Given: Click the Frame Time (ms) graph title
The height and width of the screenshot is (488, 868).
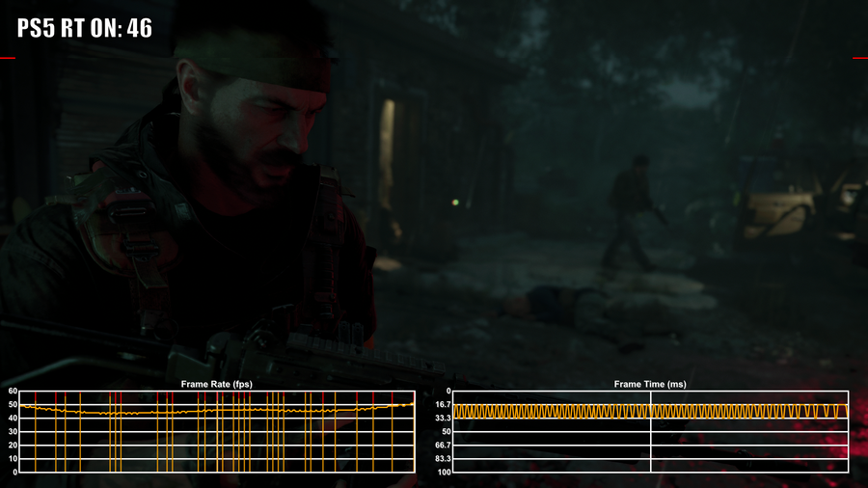Looking at the screenshot, I should (x=650, y=384).
